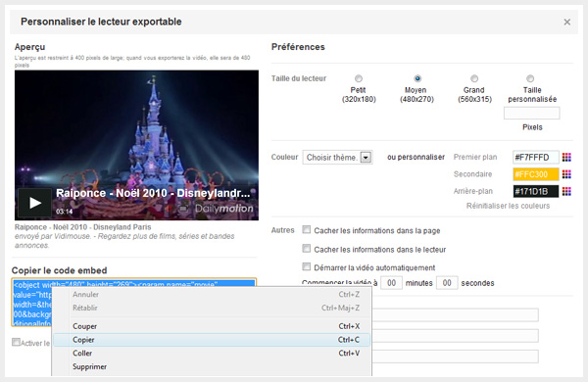Click the selected embed code text area
588x382 pixels.
click(x=32, y=302)
